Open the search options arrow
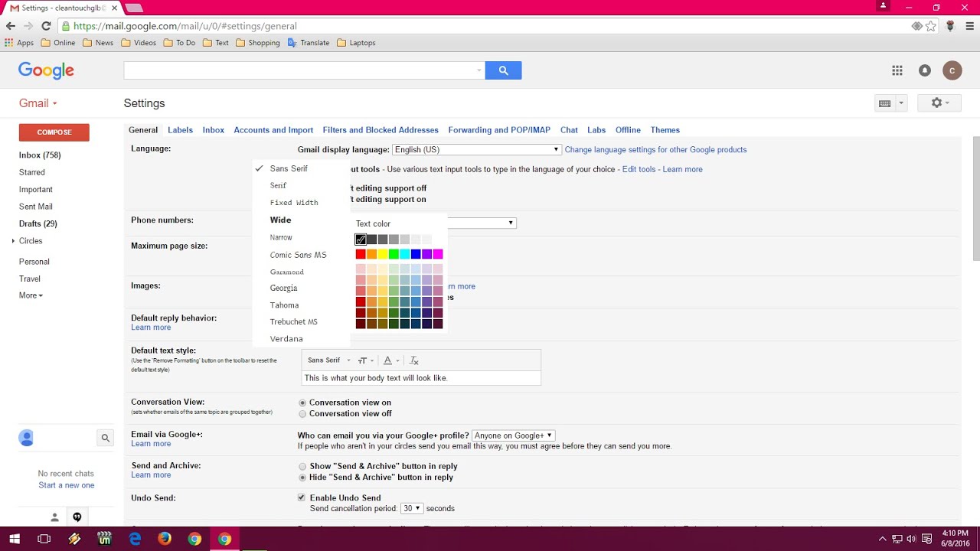The image size is (980, 551). point(479,70)
